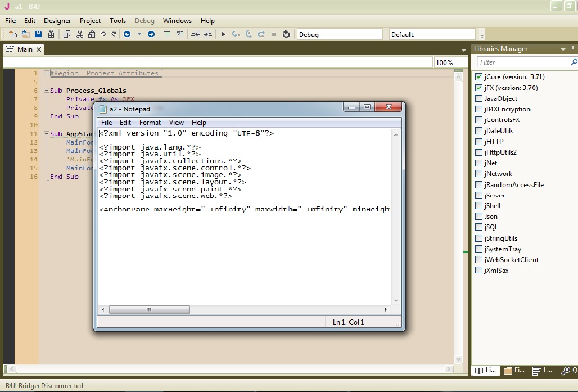Click the Save icon in the toolbar
The image size is (578, 392).
pos(38,34)
